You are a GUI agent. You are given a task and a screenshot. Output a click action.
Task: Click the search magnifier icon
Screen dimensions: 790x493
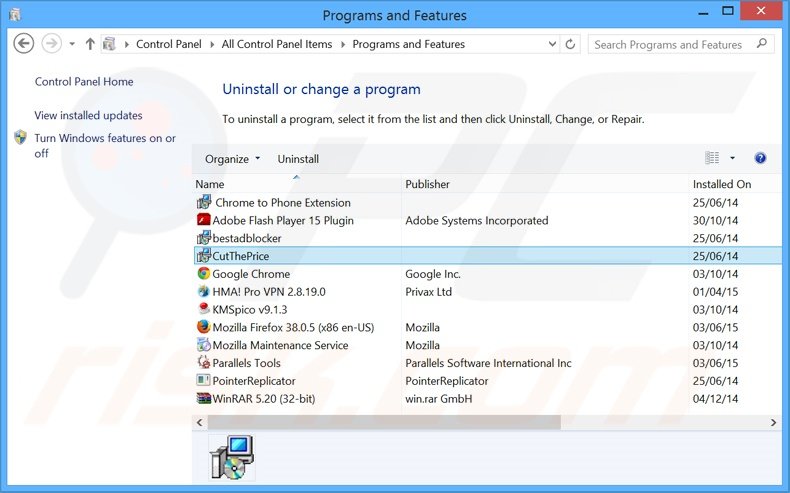[x=762, y=44]
